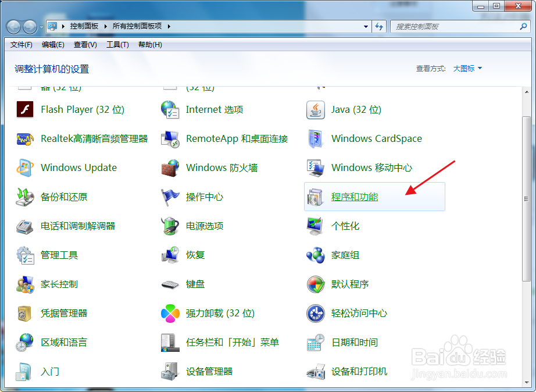Click the search magnifier icon

pos(523,26)
